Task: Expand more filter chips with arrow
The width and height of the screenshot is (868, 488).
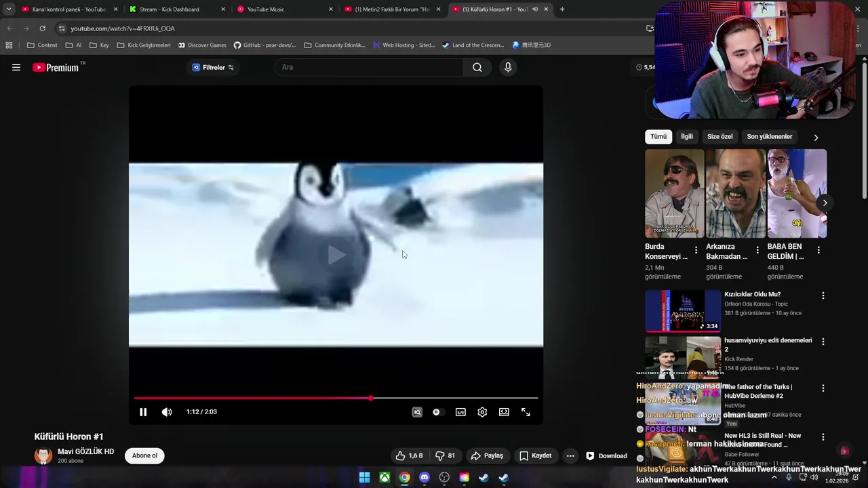Action: click(x=816, y=137)
